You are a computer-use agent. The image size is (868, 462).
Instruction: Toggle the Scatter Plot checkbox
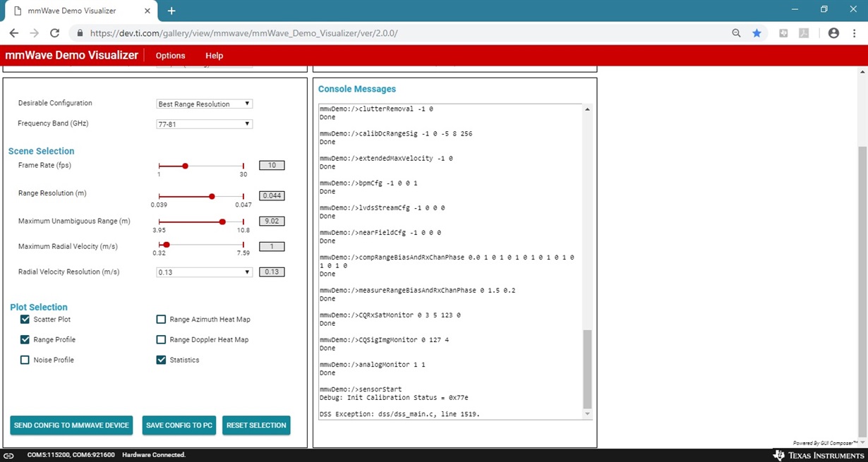[25, 320]
